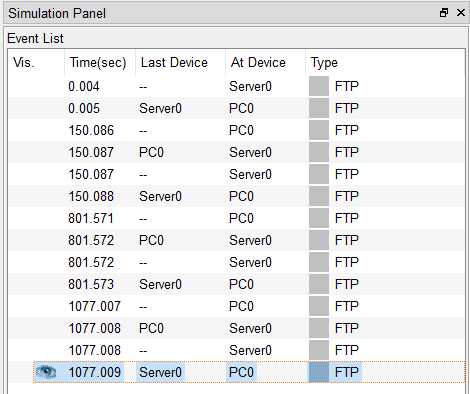The width and height of the screenshot is (470, 394).
Task: Click the color box of the 1077.007 event
Action: pyautogui.click(x=319, y=306)
